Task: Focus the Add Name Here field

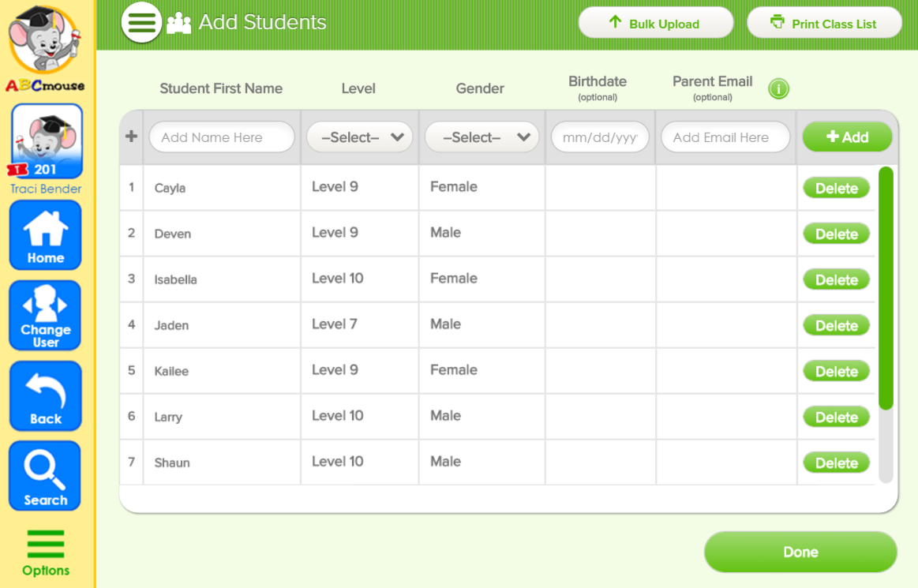Action: point(222,137)
